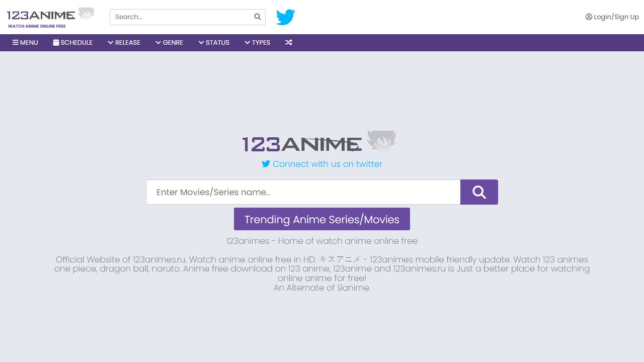Screen dimensions: 644x362
Task: Click the magnifier icon in header search
Action: 258,17
